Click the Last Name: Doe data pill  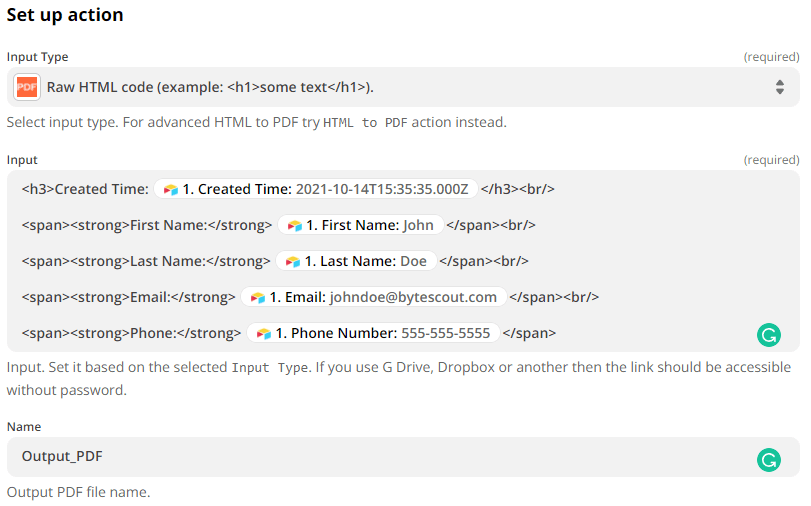click(356, 261)
